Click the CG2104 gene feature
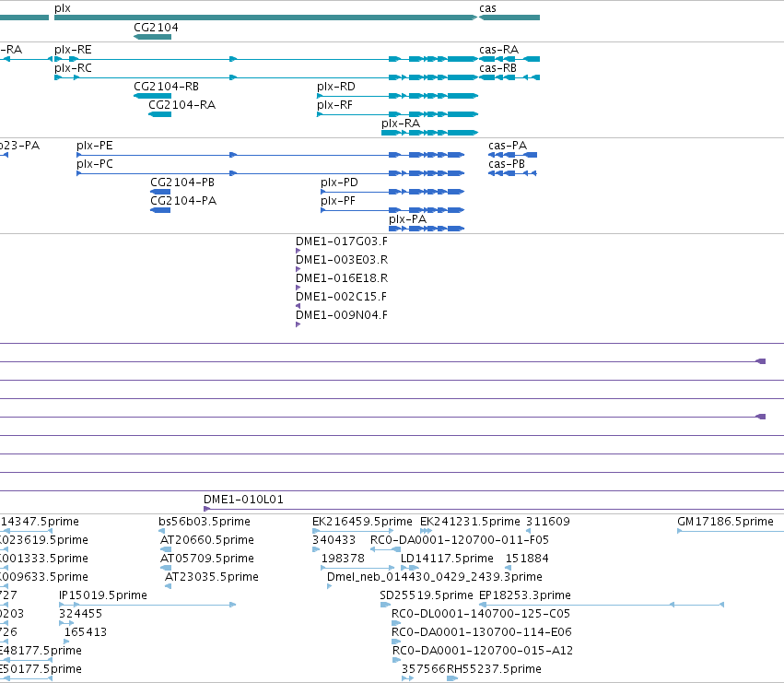The width and height of the screenshot is (784, 683). coord(153,37)
